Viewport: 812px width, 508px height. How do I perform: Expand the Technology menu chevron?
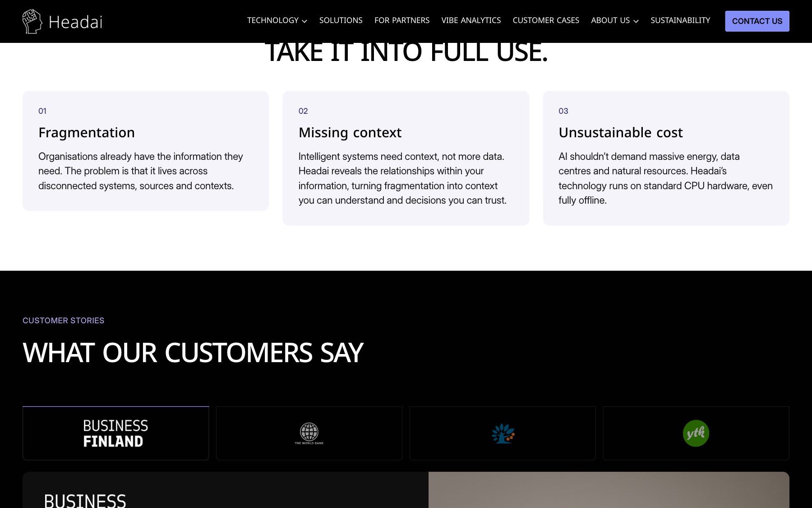pos(304,21)
